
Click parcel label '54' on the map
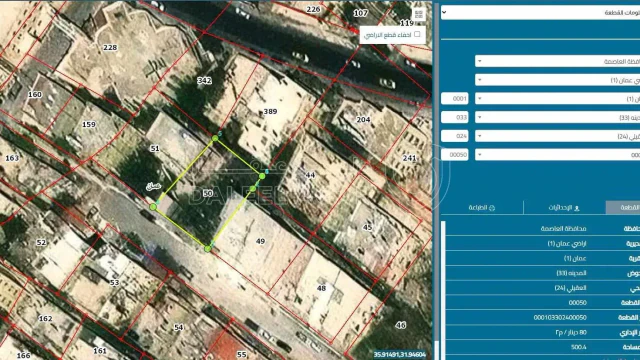tap(178, 327)
